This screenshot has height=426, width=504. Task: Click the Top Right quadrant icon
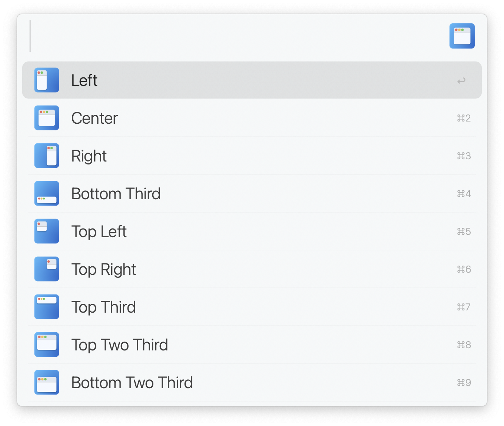coord(47,269)
